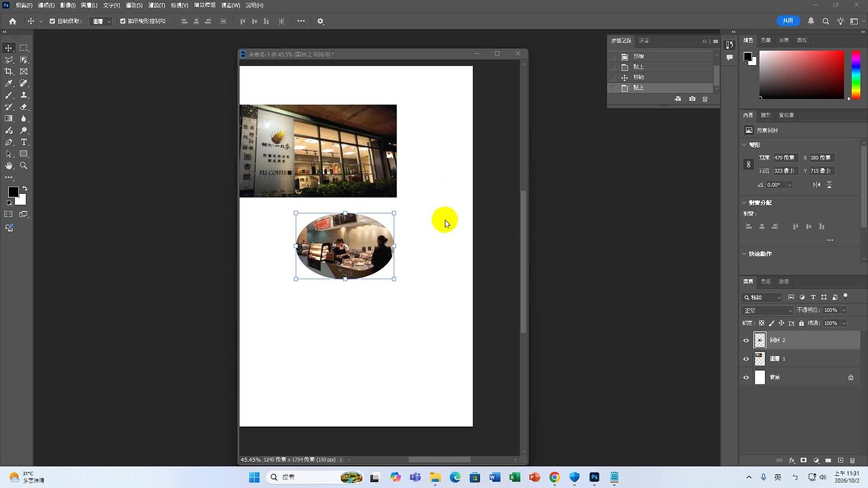Screen dimensions: 868x488
Task: Open options bar gear settings
Action: [x=321, y=21]
